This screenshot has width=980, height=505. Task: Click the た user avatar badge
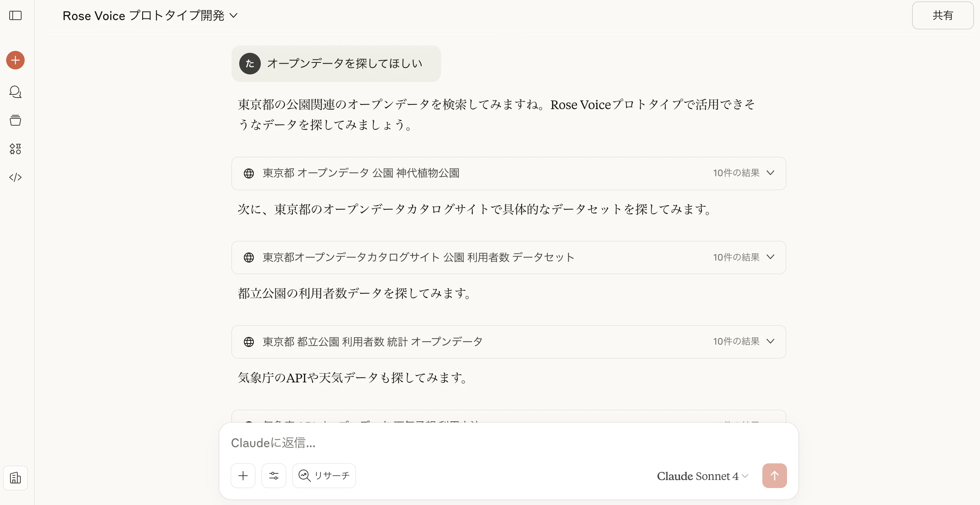(249, 64)
